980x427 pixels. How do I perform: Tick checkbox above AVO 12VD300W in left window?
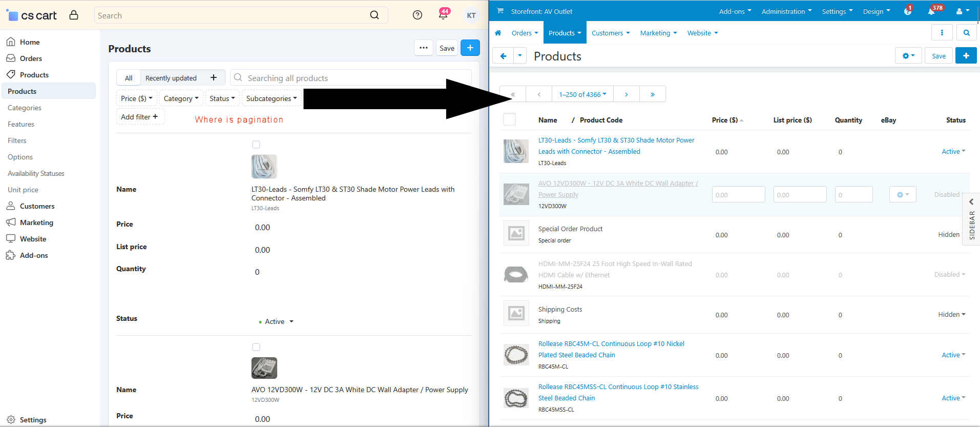[256, 347]
